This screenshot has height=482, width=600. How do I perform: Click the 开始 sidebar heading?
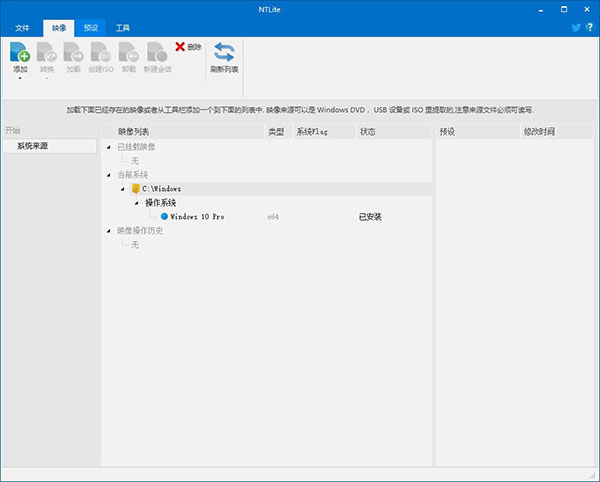pos(13,130)
